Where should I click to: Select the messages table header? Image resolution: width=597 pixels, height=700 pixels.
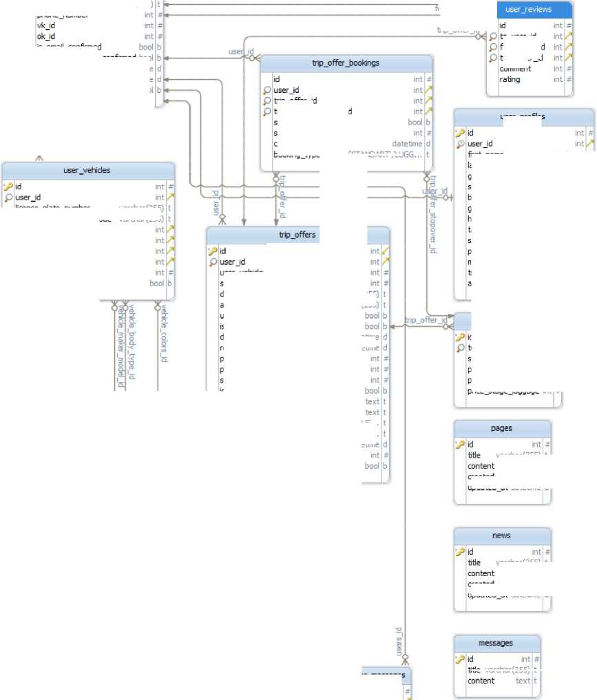click(496, 643)
